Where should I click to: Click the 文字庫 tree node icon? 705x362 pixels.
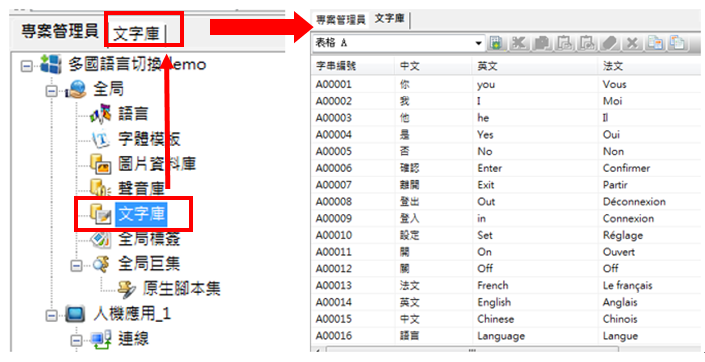point(100,213)
